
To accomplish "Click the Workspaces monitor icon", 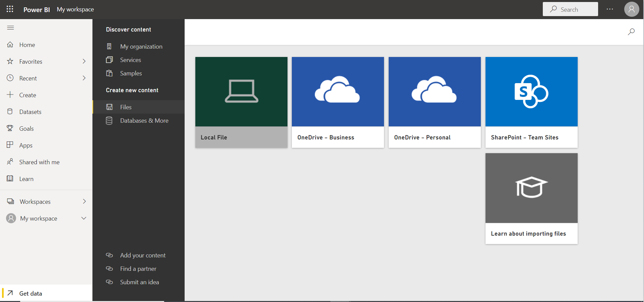I will [x=10, y=201].
